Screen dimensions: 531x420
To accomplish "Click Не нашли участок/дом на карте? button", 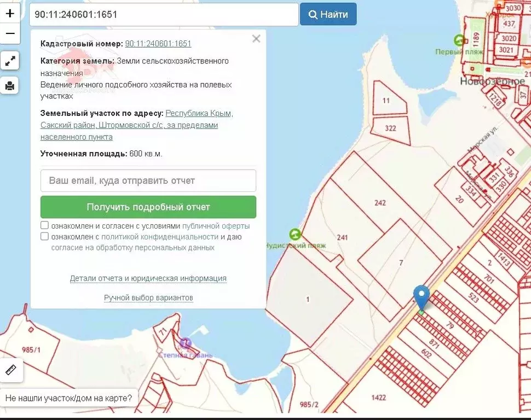I will click(x=69, y=398).
